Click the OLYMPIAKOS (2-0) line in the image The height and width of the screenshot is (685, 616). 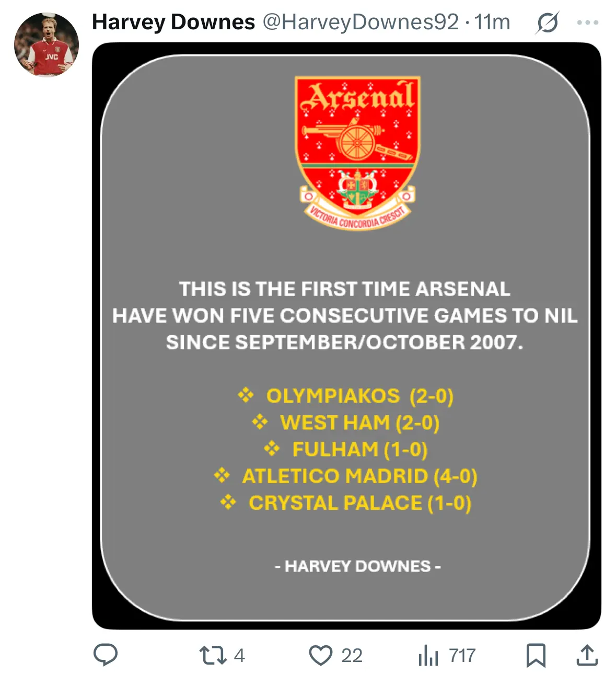click(359, 396)
